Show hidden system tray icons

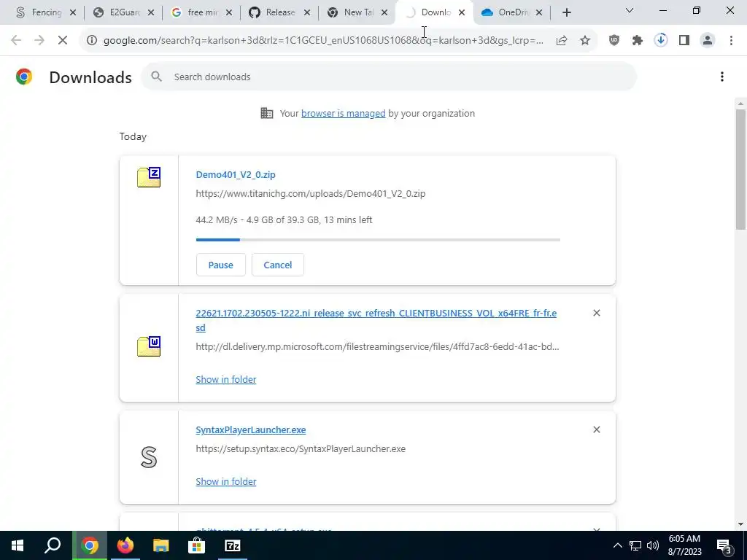pos(617,545)
